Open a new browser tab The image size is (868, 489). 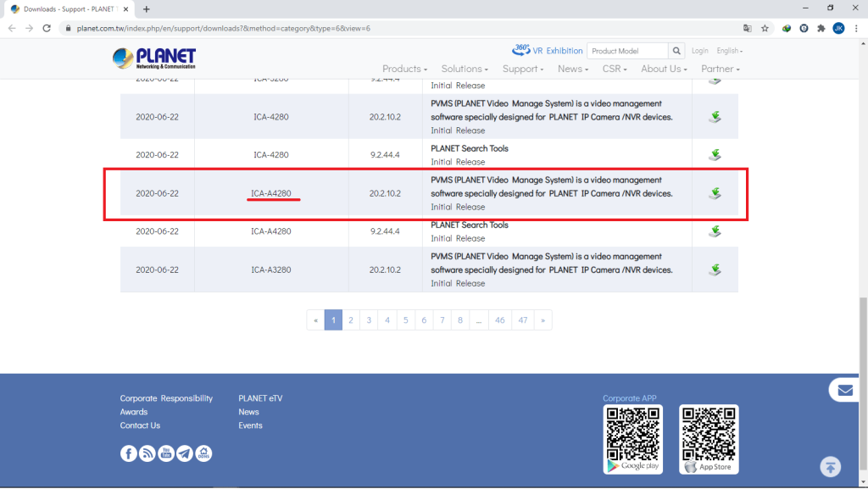pos(146,8)
